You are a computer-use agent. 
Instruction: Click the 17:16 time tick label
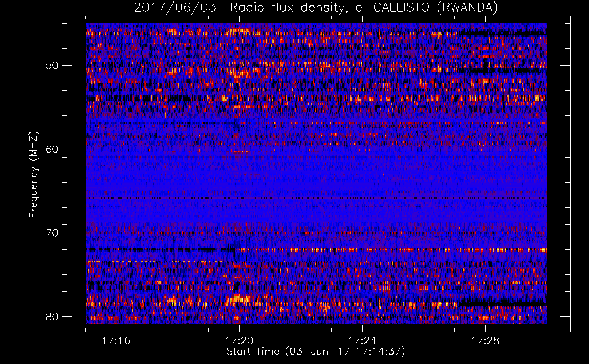(116, 341)
